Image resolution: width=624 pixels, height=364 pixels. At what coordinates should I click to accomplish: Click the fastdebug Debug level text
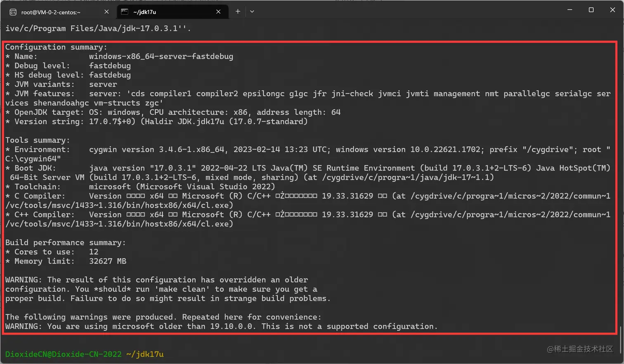click(110, 65)
